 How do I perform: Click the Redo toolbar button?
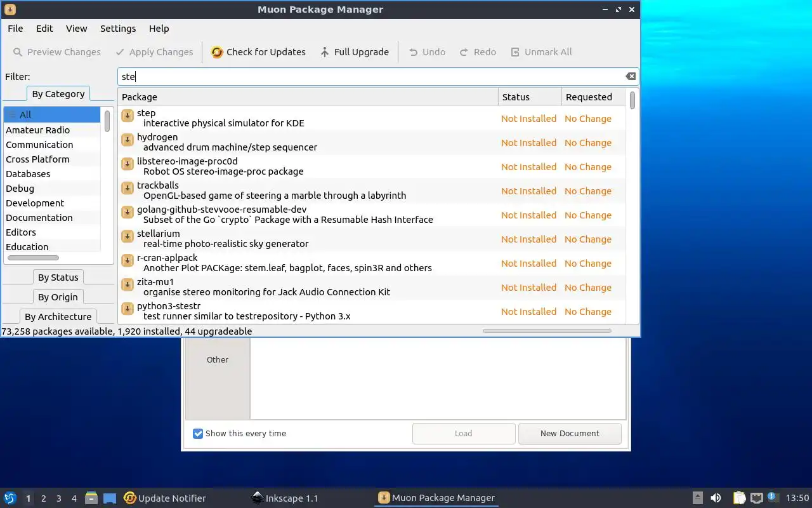[478, 52]
